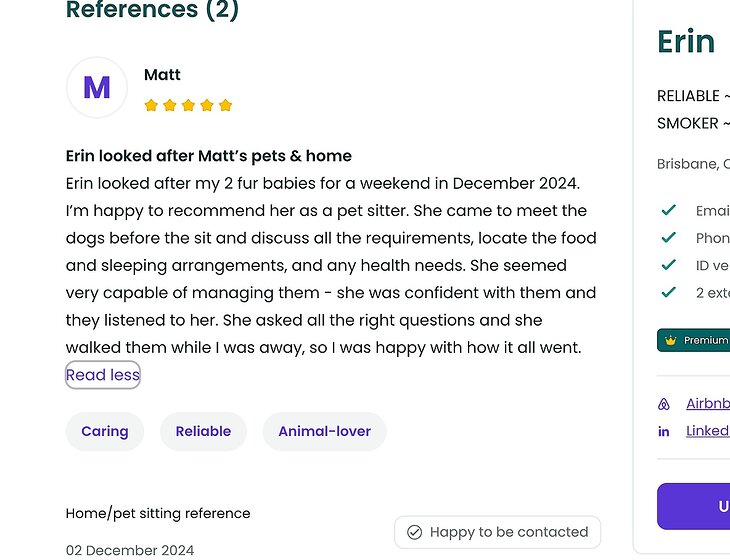The image size is (730, 560).
Task: Open the LinkedIn profile link
Action: click(x=707, y=431)
